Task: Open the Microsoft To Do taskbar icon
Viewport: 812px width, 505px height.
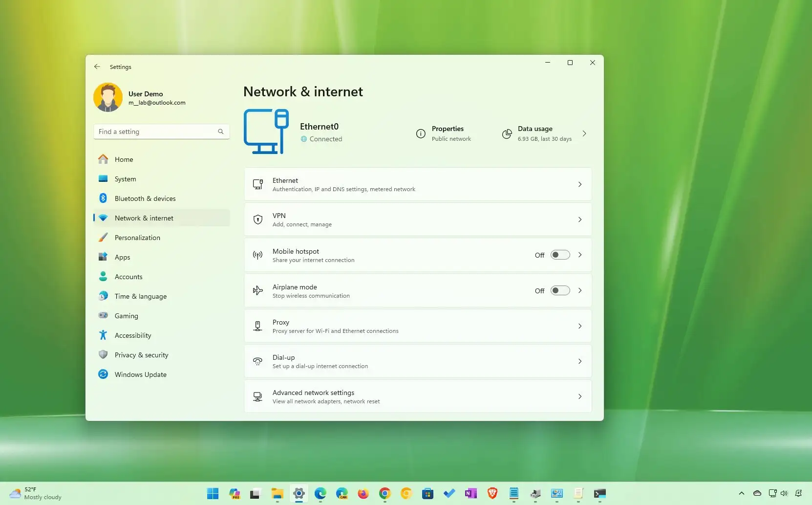Action: click(x=449, y=494)
